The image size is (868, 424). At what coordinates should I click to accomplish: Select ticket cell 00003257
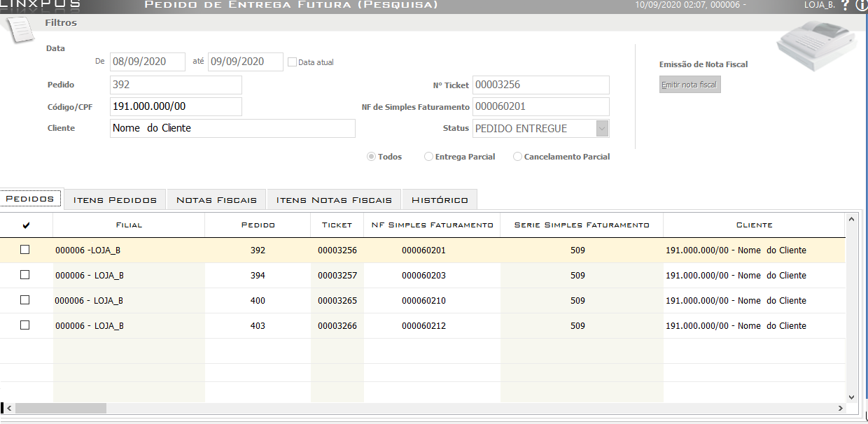tap(337, 276)
